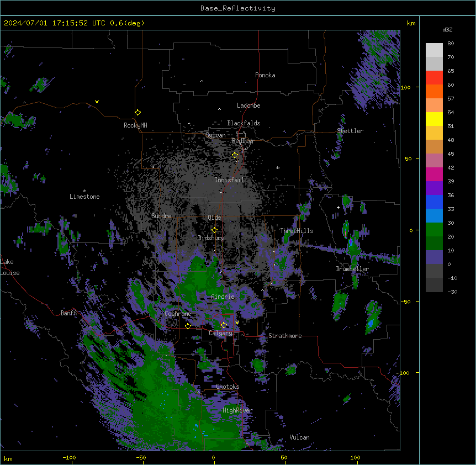This screenshot has height=465, width=476.
Task: Click the Cochrane label
Action: click(x=178, y=314)
